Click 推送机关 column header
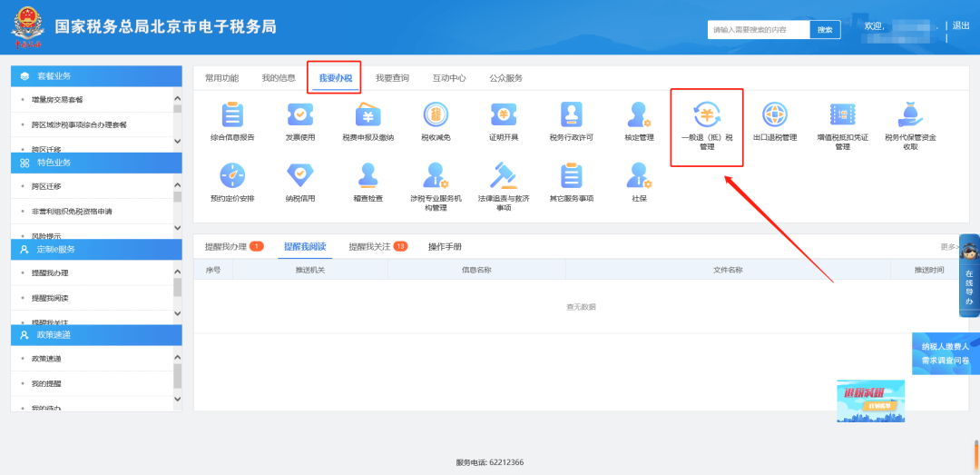980x475 pixels. (310, 270)
